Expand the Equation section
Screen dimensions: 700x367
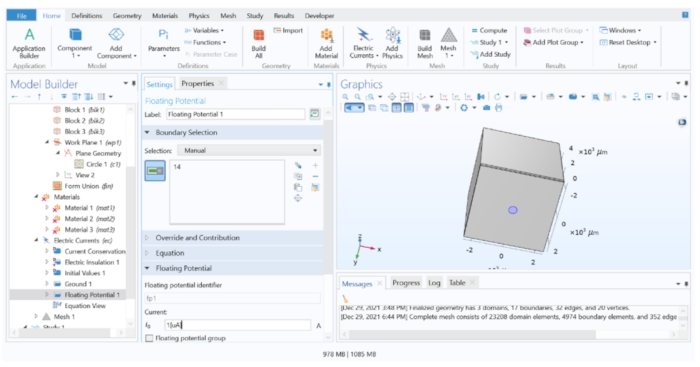click(x=233, y=253)
